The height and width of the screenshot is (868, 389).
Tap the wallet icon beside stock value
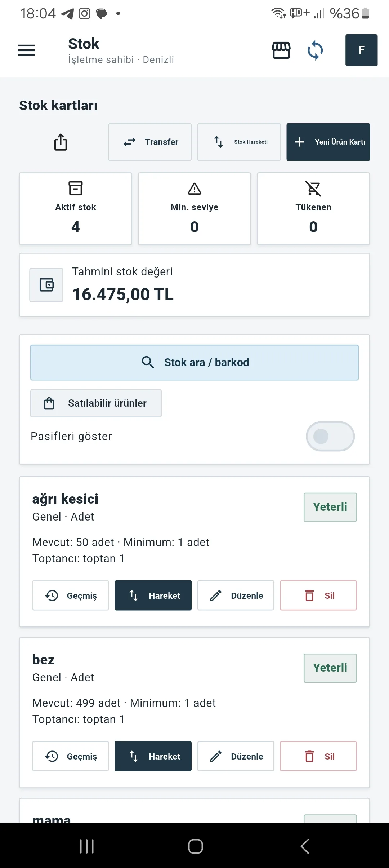(46, 285)
